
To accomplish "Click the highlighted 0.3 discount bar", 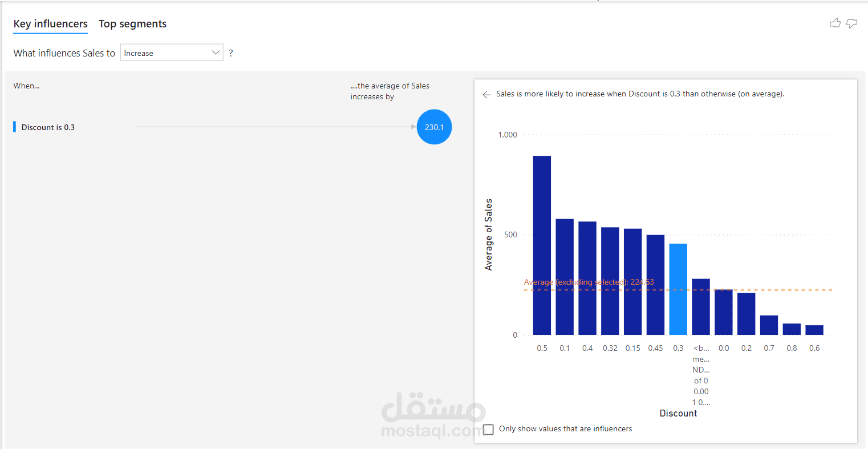I will point(678,289).
